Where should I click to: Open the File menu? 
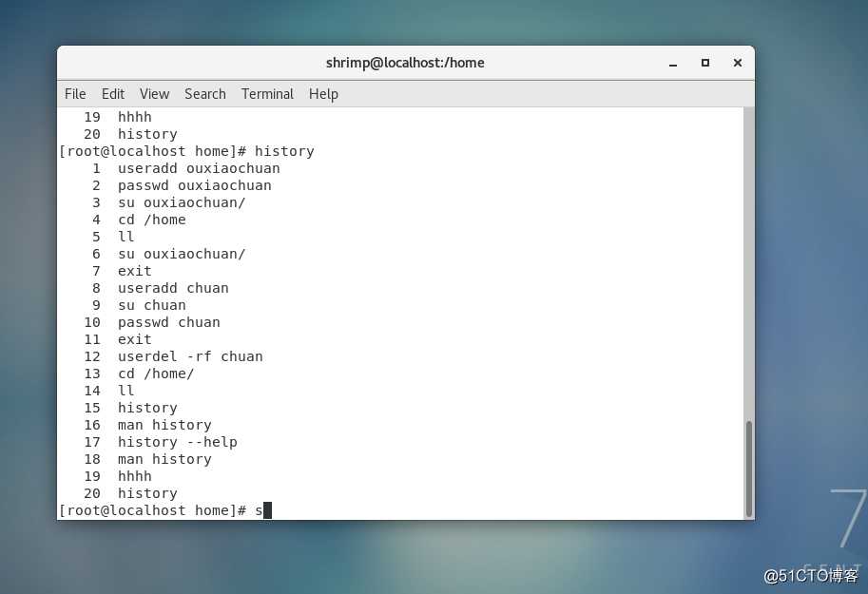point(75,94)
